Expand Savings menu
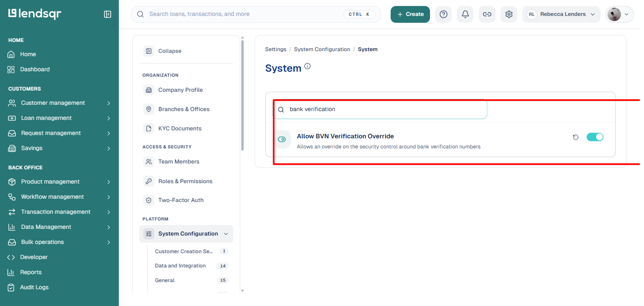The width and height of the screenshot is (644, 306). point(59,148)
